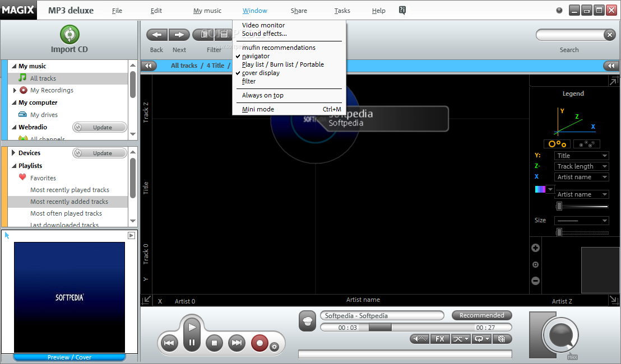Click the Import CD disc icon

click(x=69, y=34)
